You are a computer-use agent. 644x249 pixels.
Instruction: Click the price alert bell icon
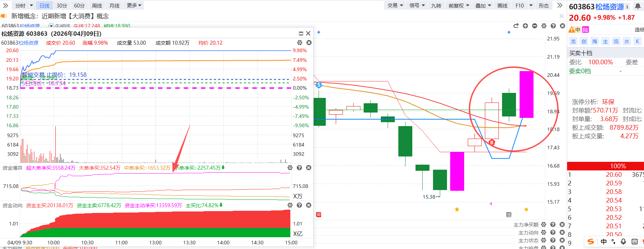(638, 6)
